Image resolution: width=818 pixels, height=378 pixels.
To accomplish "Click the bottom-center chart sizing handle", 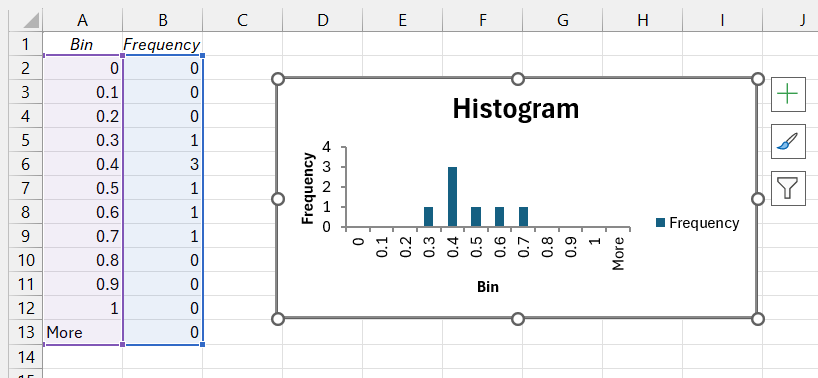I will 518,319.
